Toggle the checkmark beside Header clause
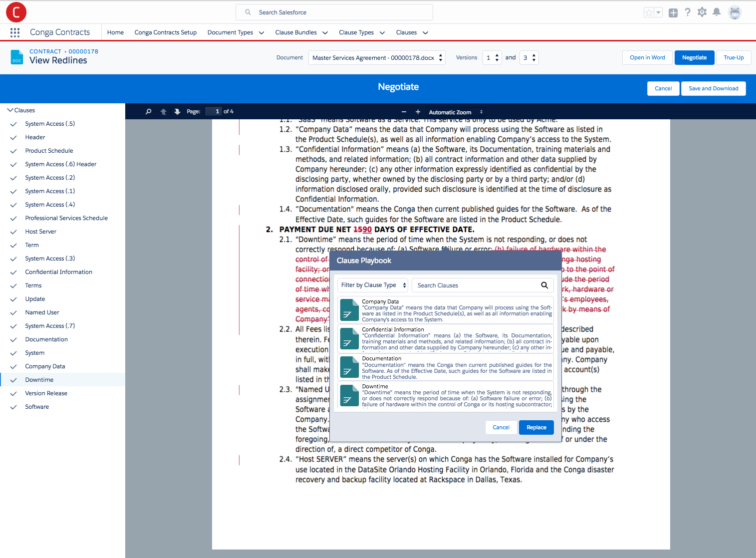 tap(13, 137)
